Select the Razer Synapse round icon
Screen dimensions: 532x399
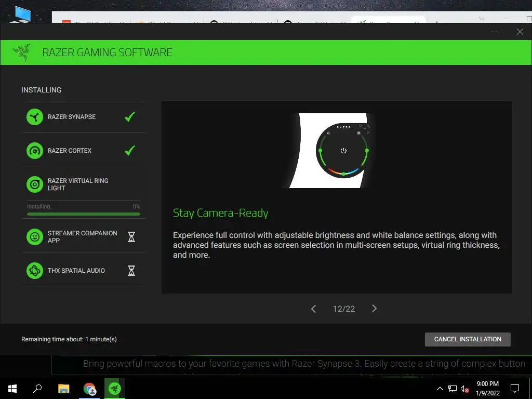[x=35, y=117]
